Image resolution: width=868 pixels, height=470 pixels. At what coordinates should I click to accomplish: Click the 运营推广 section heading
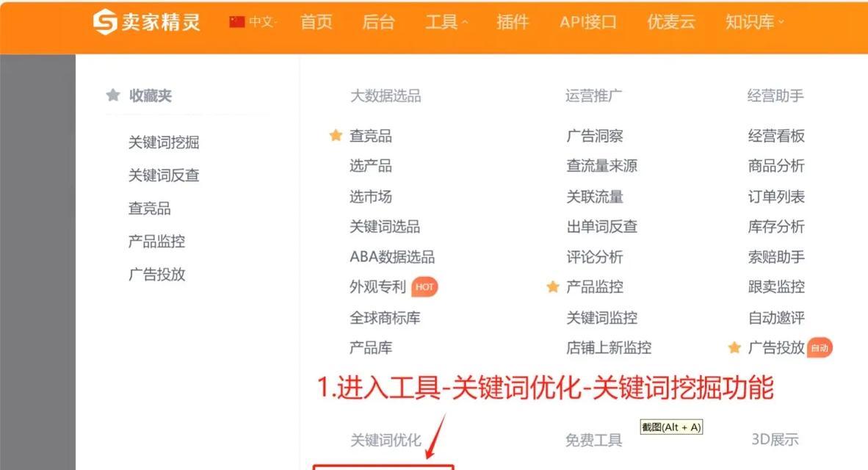pos(594,95)
